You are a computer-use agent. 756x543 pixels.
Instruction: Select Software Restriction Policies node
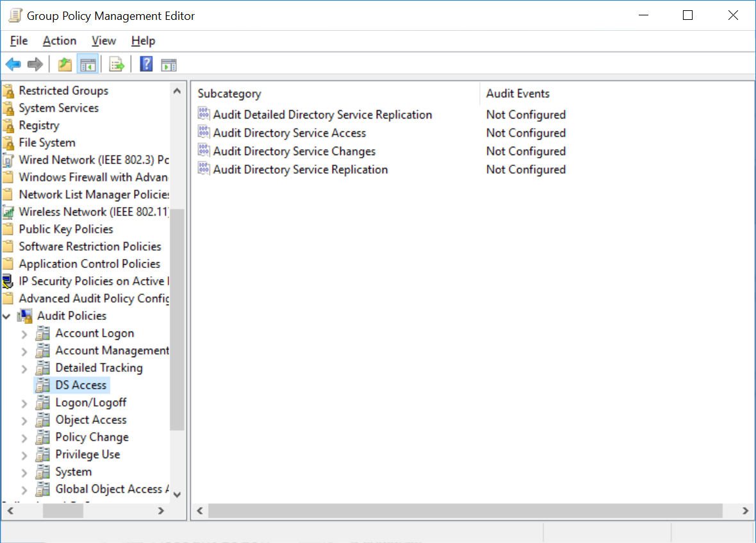90,246
